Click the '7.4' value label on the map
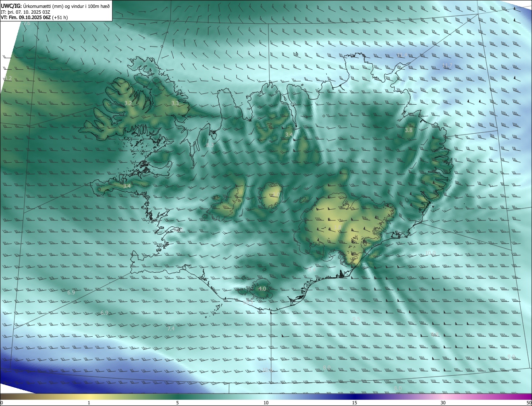The height and width of the screenshot is (406, 532). coord(171,328)
